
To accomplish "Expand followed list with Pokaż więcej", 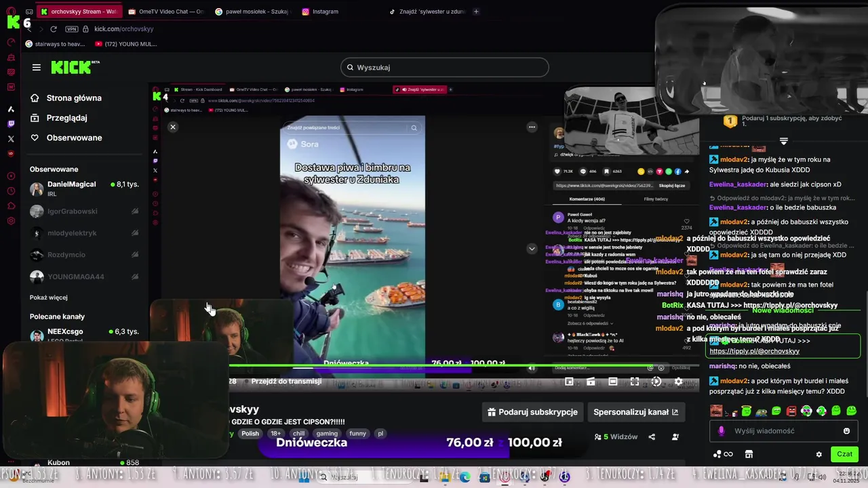I will click(x=49, y=298).
